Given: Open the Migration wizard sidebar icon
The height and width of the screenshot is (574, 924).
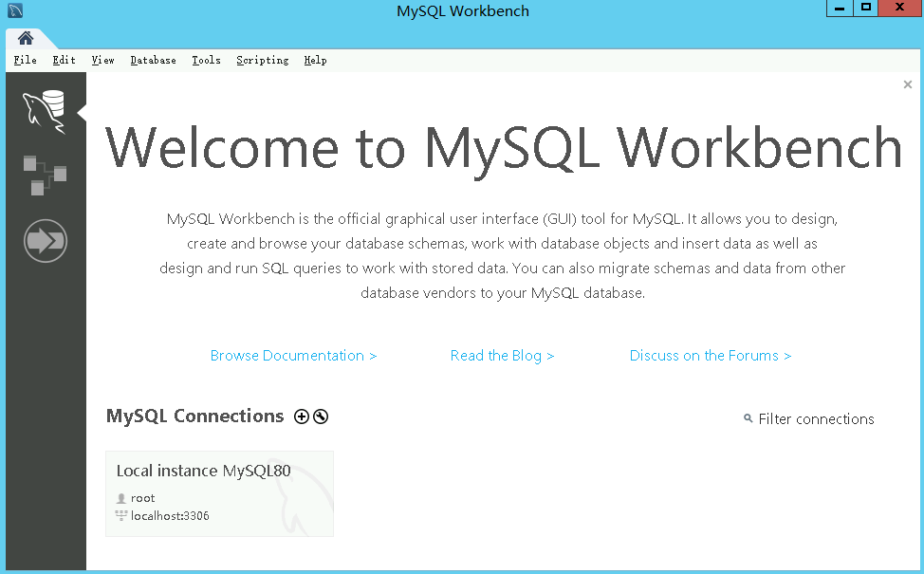Looking at the screenshot, I should 46,240.
